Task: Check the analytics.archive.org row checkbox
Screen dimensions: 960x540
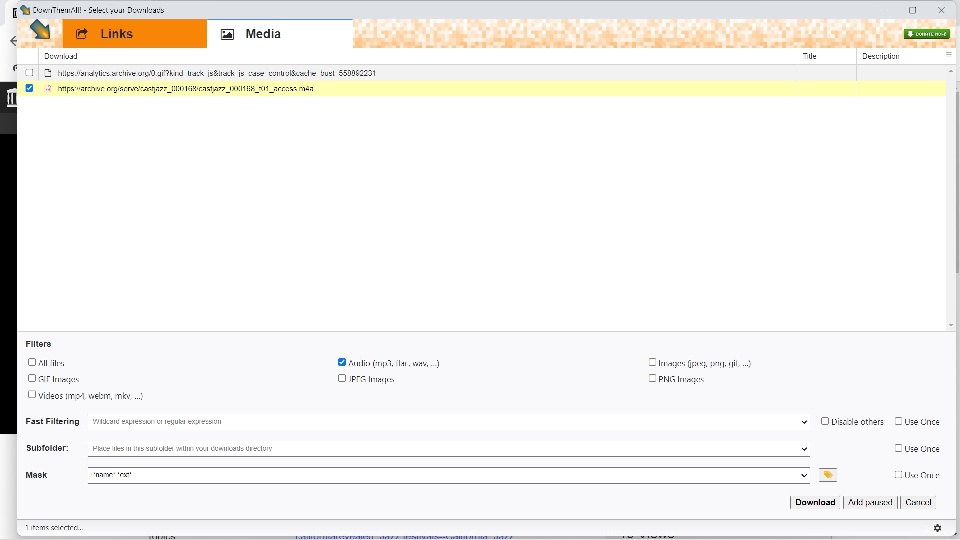Action: click(x=30, y=73)
